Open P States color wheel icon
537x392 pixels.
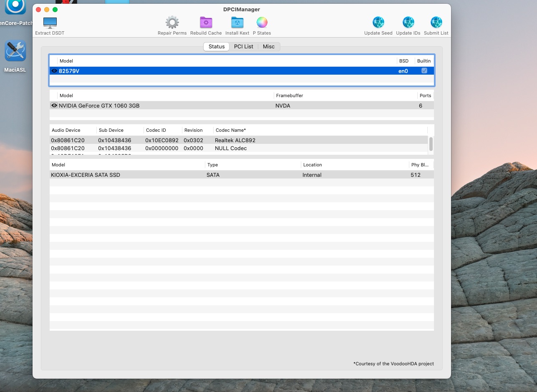pos(262,23)
